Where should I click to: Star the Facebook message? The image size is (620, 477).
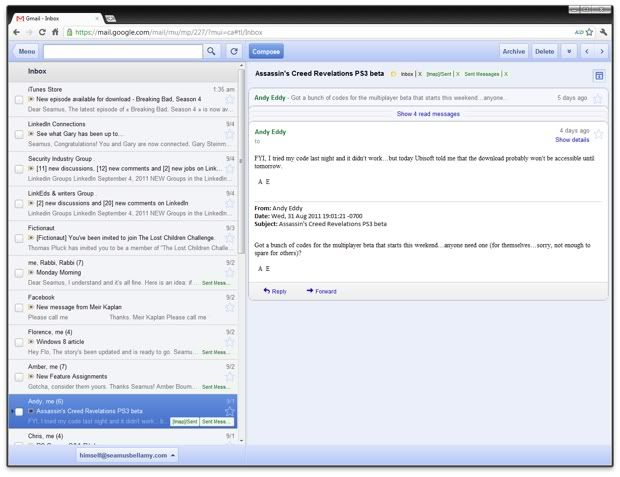tap(229, 308)
